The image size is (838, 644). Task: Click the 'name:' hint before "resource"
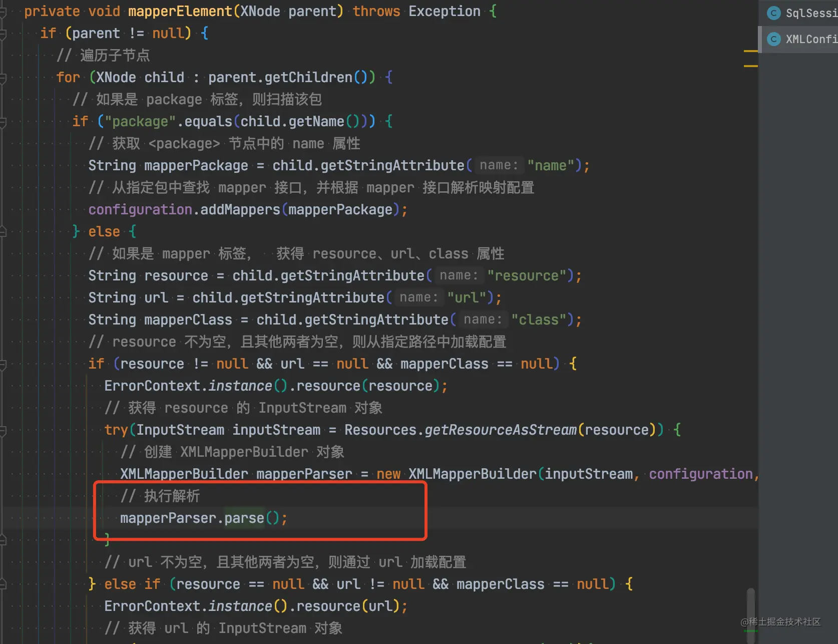[459, 275]
